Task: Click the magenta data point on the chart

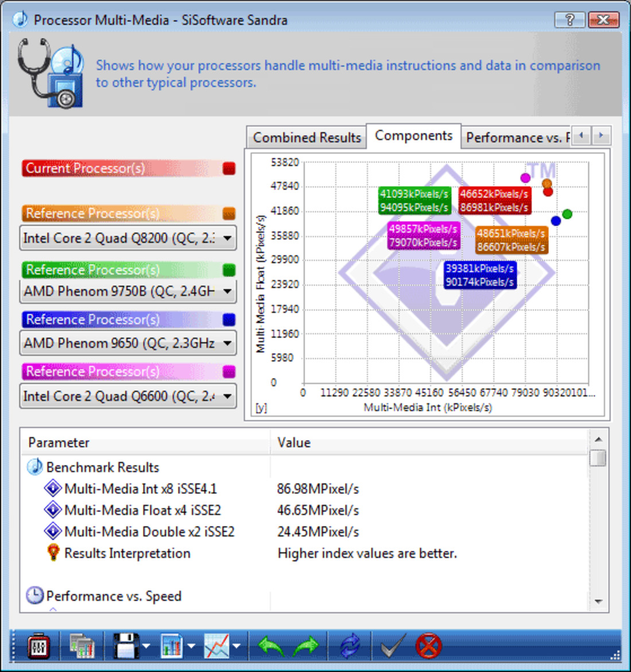Action: (x=525, y=177)
